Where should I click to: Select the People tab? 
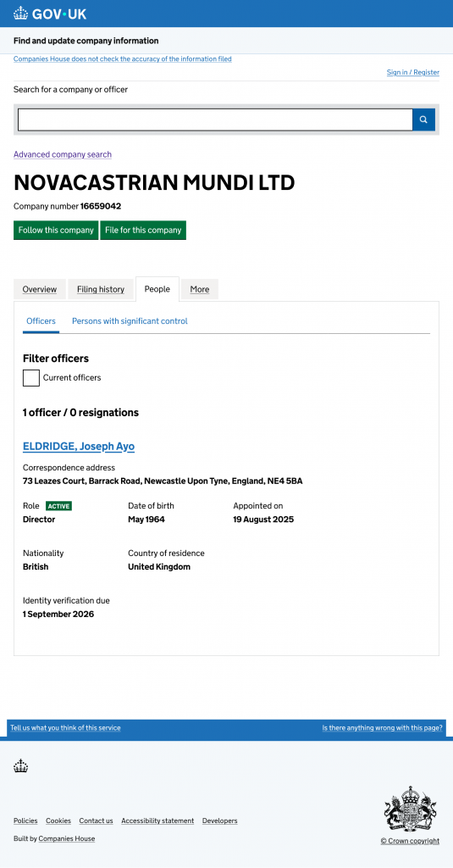pos(157,289)
